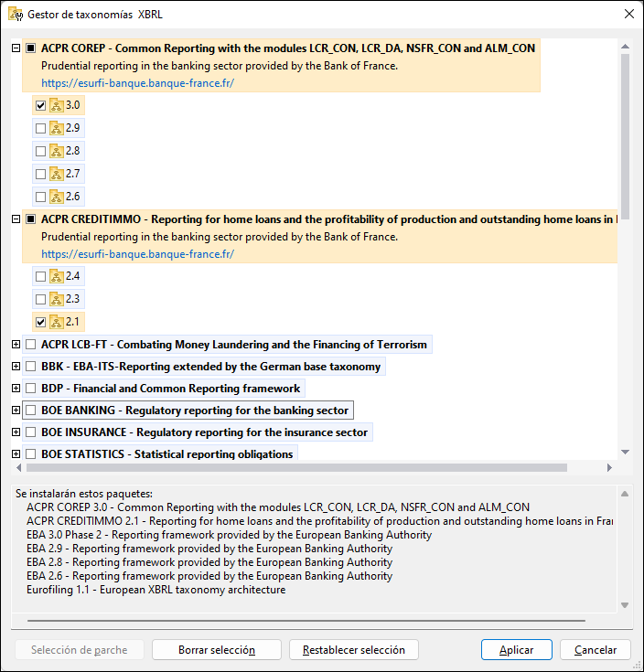Click the package list pane scroll-up arrow
Viewport: 644px width, 672px height.
click(625, 494)
